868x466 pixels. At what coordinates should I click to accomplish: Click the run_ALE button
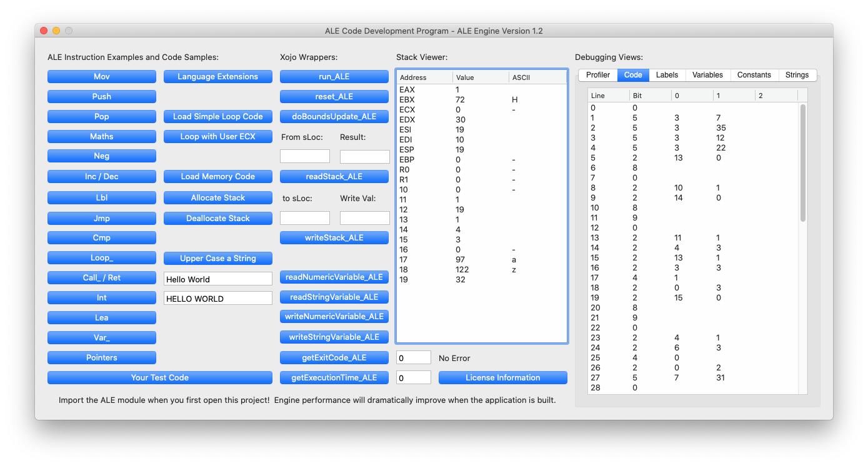tap(334, 76)
